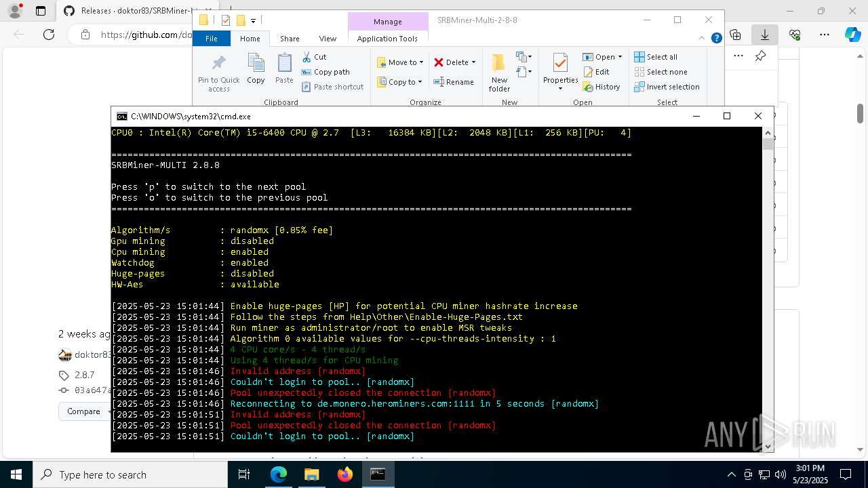Click Pin to Quick access
Viewport: 868px width, 488px height.
(218, 73)
